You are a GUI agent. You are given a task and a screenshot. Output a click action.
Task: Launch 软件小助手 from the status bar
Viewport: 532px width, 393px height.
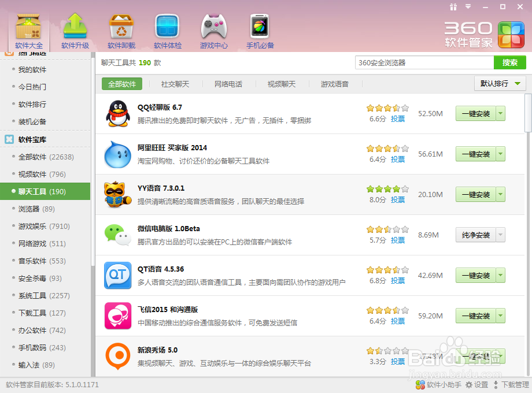click(438, 384)
